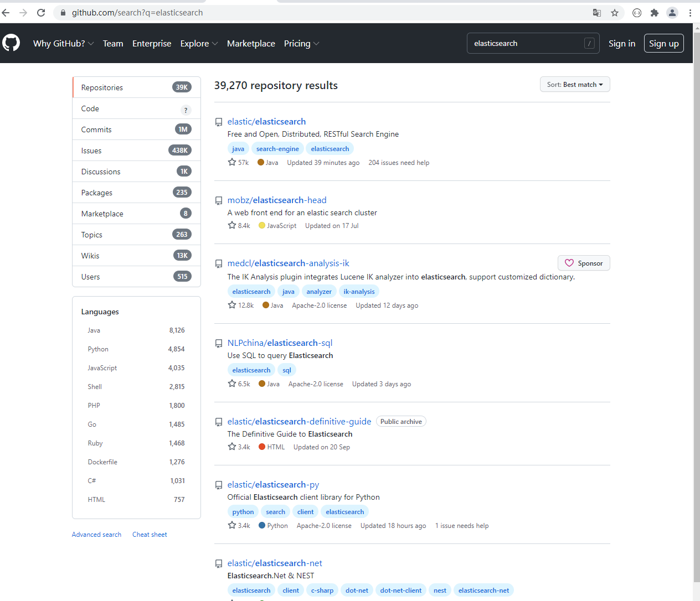Expand the Why GitHub? dropdown
Viewport: 700px width, 601px height.
pos(63,43)
